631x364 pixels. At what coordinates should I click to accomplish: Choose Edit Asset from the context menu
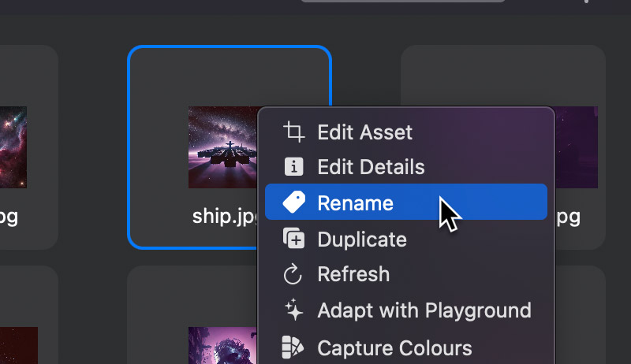pyautogui.click(x=364, y=132)
